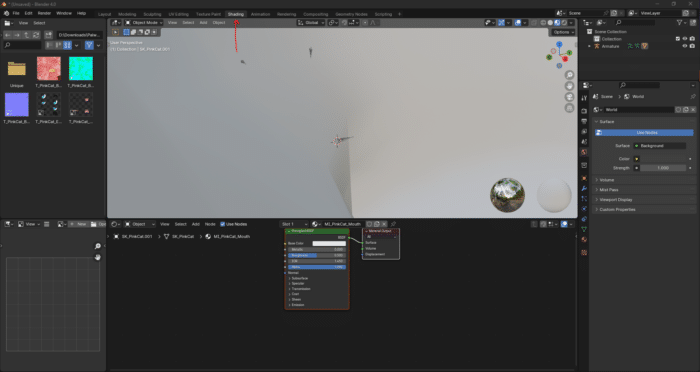This screenshot has height=372, width=700.
Task: Select rendered viewport shading
Action: [x=564, y=22]
